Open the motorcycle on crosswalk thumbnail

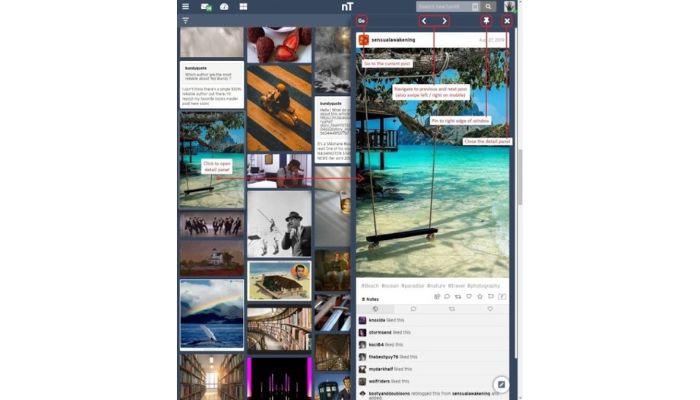(279, 108)
